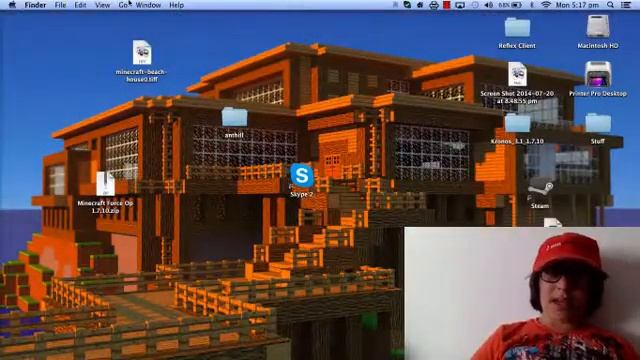Image resolution: width=640 pixels, height=360 pixels.
Task: Open the Edit menu
Action: [80, 5]
